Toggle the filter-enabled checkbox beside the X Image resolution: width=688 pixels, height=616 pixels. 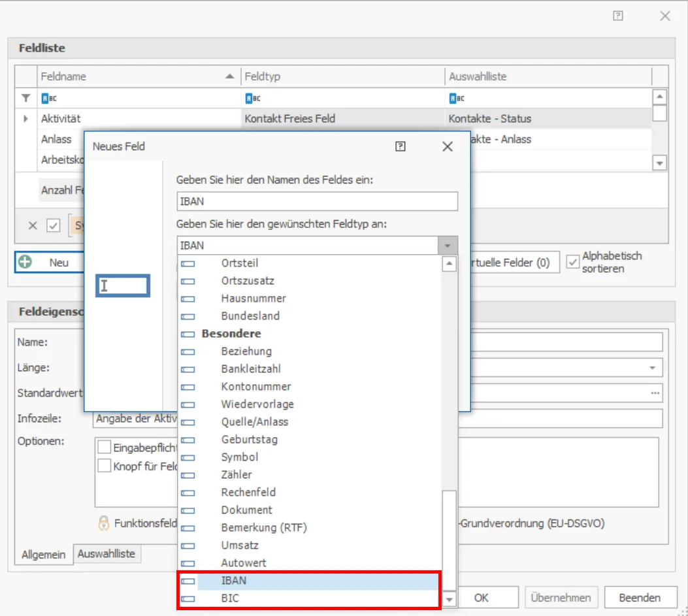point(54,225)
